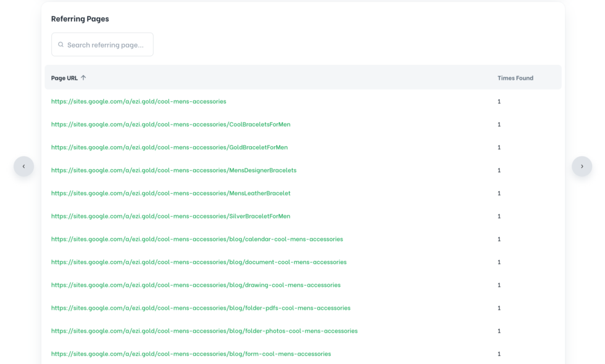605x364 pixels.
Task: Open the CoolBraceletsForMen page link
Action: (170, 124)
